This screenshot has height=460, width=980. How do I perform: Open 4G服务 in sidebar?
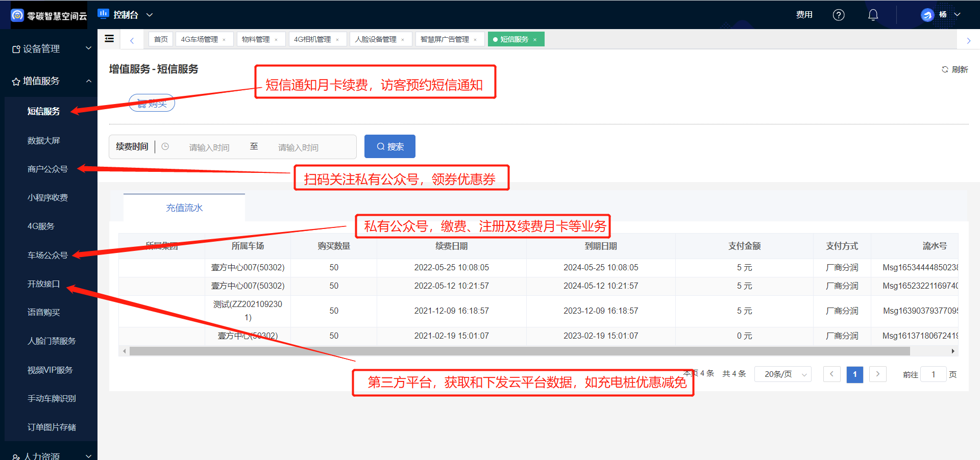[x=41, y=226]
